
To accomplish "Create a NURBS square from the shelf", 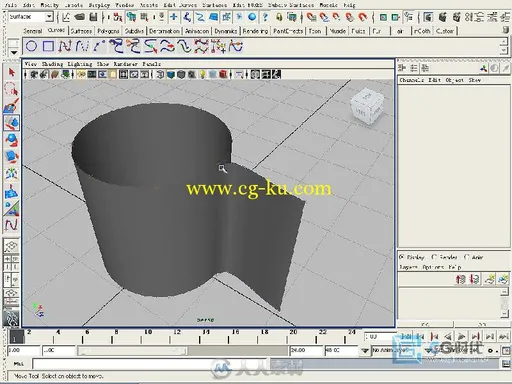I will click(x=48, y=46).
